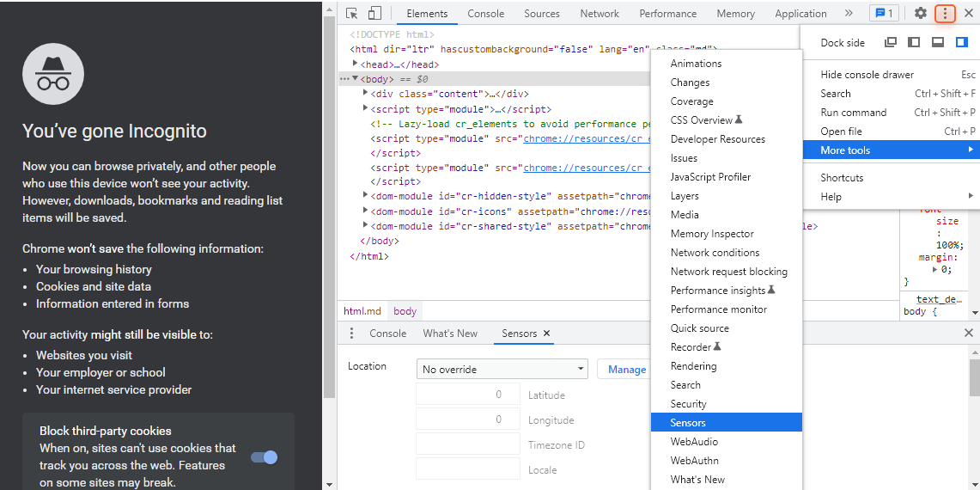The height and width of the screenshot is (490, 980).
Task: Close the console drawer with the X
Action: 969,334
